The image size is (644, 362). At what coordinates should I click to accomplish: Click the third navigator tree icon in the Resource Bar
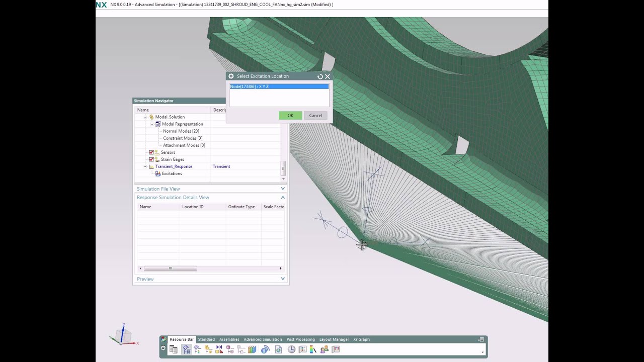[197, 349]
